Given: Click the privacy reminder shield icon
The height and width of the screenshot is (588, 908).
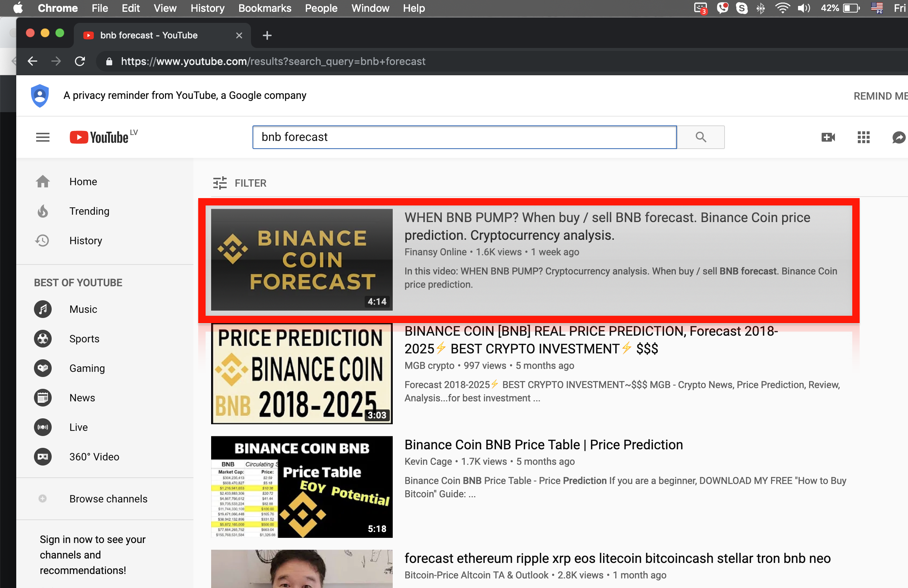Looking at the screenshot, I should tap(39, 96).
